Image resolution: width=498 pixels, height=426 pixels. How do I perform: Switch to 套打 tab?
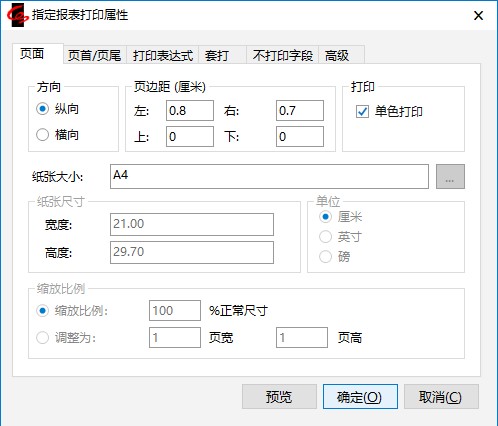click(222, 55)
